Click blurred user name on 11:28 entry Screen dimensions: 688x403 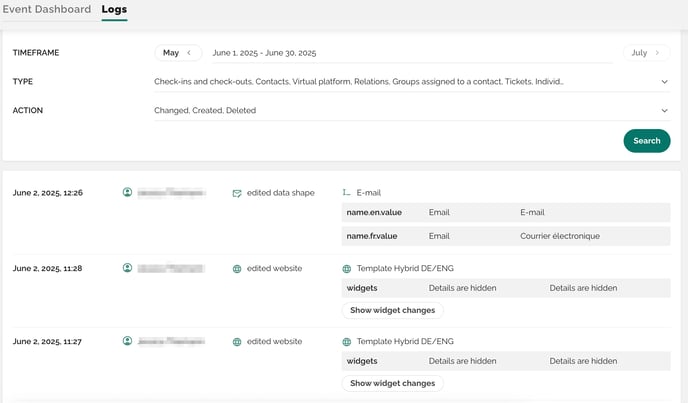pyautogui.click(x=171, y=268)
